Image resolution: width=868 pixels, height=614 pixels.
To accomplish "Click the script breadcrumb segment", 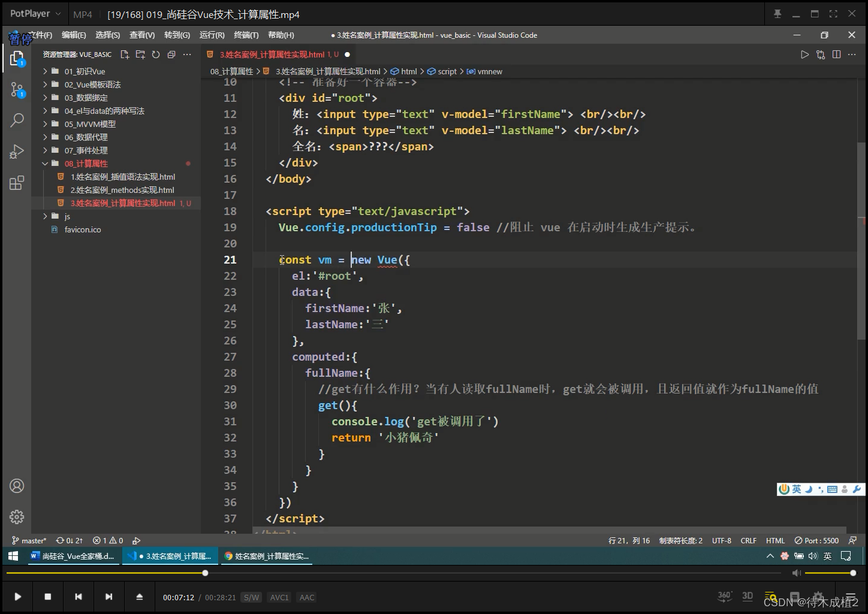I will [x=442, y=71].
